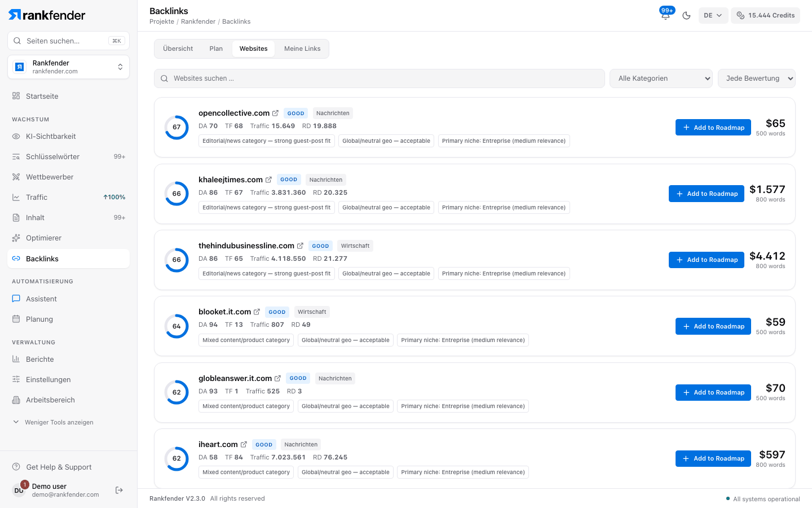Toggle dark mode moon icon
The image size is (812, 508).
click(686, 16)
